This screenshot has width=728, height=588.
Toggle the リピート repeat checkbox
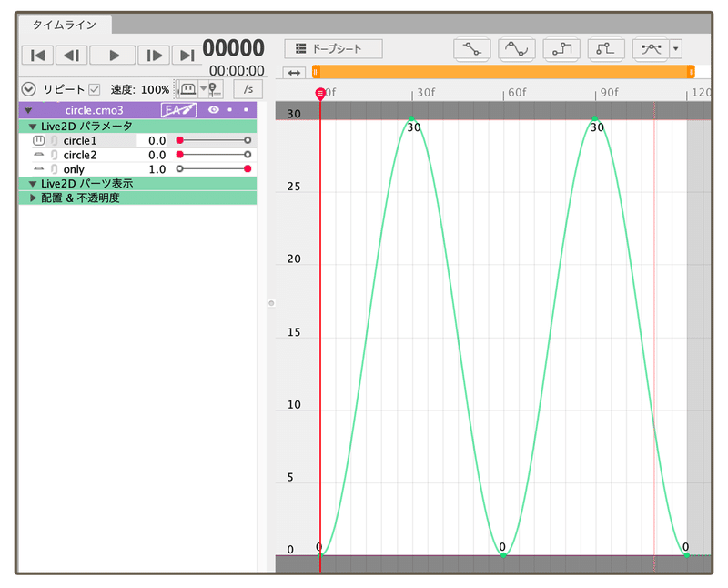coord(95,89)
